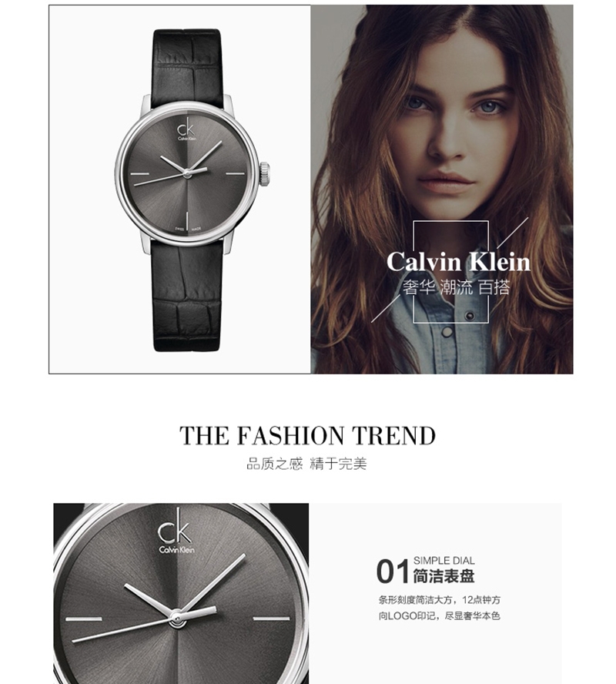Click the 品质之感 精于完美 subtitle
This screenshot has height=684, width=616.
[307, 463]
